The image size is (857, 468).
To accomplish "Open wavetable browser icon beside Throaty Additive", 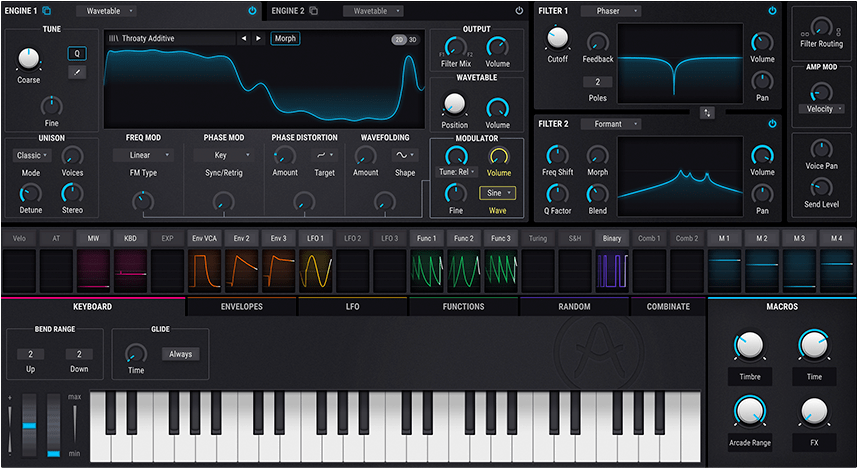I will pyautogui.click(x=113, y=39).
